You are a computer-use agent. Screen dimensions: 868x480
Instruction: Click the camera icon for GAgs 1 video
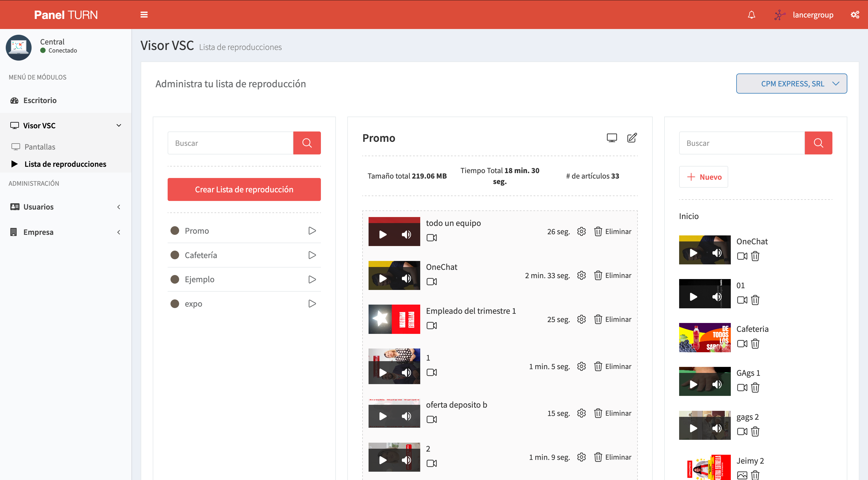coord(742,388)
